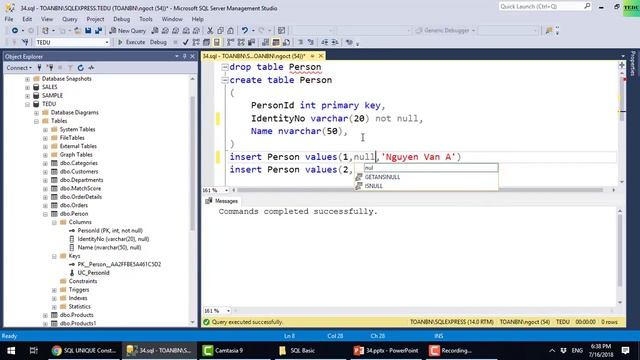The width and height of the screenshot is (640, 360).
Task: Click the navigate backward icon
Action: click(15, 31)
